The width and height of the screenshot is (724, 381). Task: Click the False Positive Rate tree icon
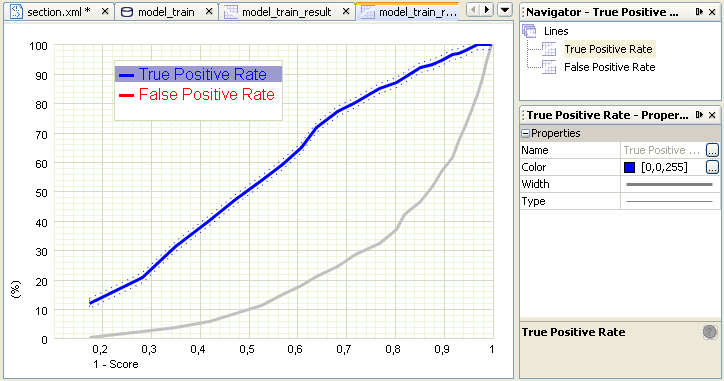pos(549,67)
